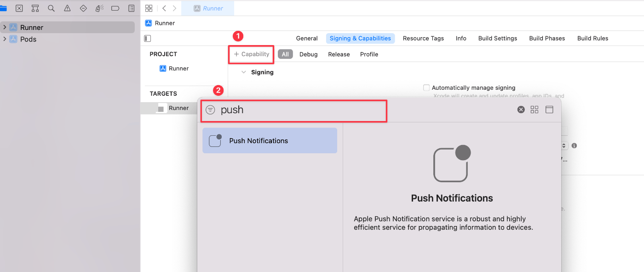Open the Info tab
644x272 pixels.
(461, 39)
